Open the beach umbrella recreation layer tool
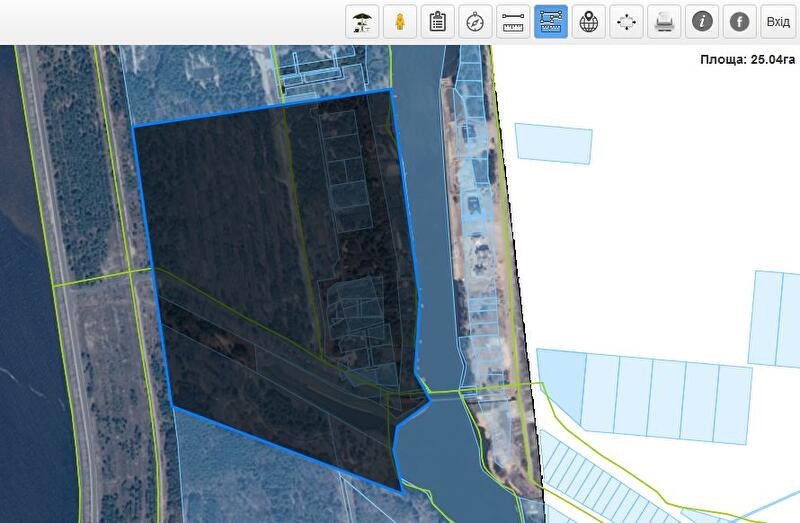The width and height of the screenshot is (800, 523). coord(361,21)
